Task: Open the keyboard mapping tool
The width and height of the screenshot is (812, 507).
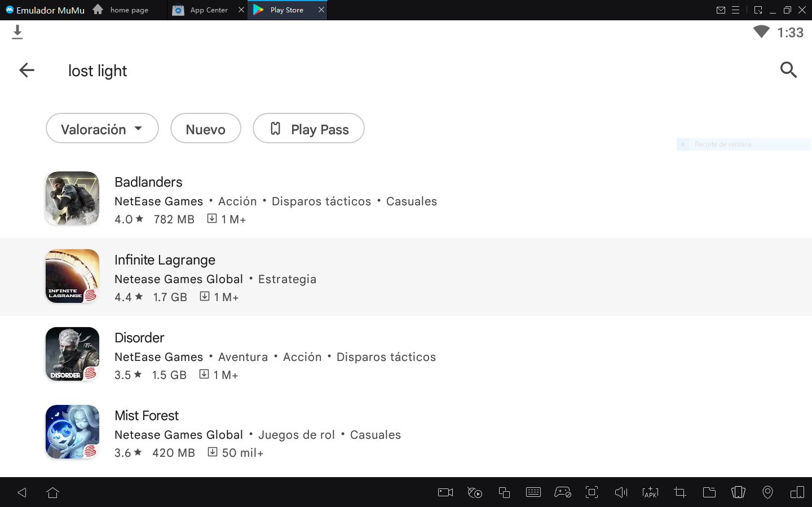Action: [533, 492]
